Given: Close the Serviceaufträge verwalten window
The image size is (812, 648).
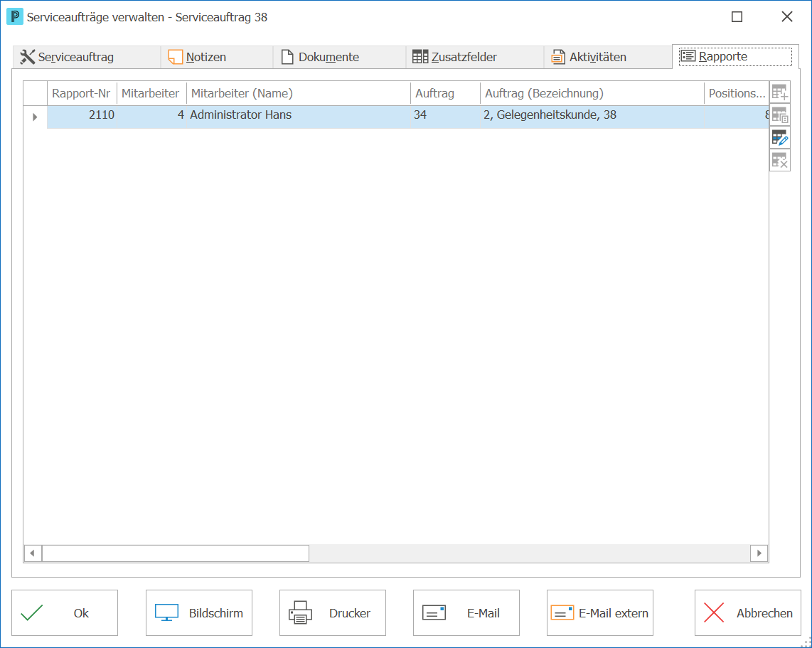Looking at the screenshot, I should (786, 16).
